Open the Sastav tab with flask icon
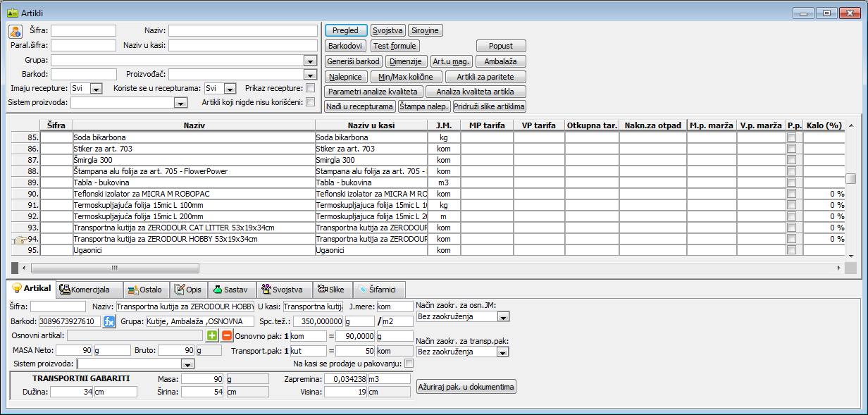868x415 pixels. pyautogui.click(x=229, y=289)
